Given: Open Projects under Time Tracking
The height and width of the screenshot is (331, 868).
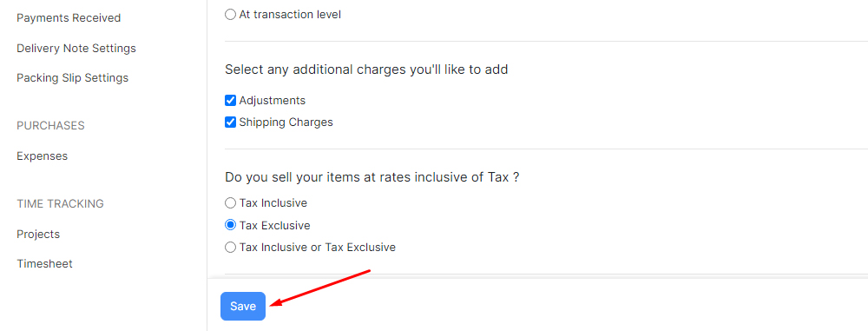Looking at the screenshot, I should [38, 234].
